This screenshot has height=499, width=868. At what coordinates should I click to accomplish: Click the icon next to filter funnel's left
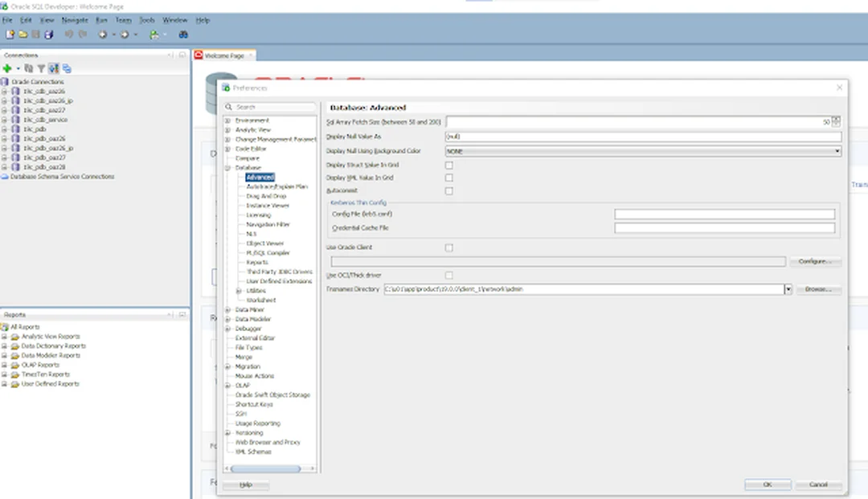(29, 68)
